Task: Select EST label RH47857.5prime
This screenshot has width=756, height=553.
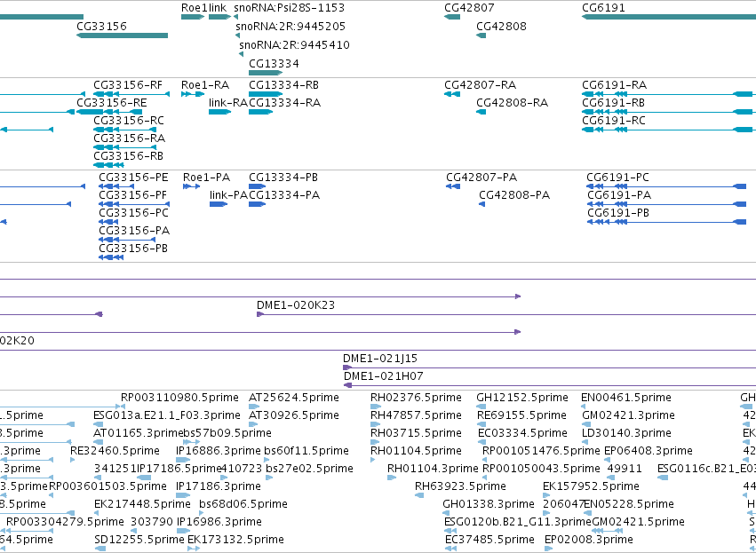Action: tap(416, 415)
